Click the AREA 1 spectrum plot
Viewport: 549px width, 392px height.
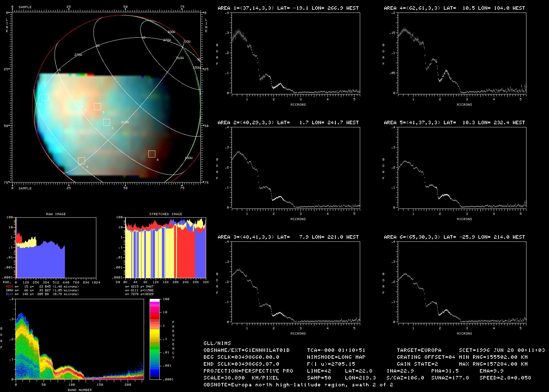click(x=296, y=53)
